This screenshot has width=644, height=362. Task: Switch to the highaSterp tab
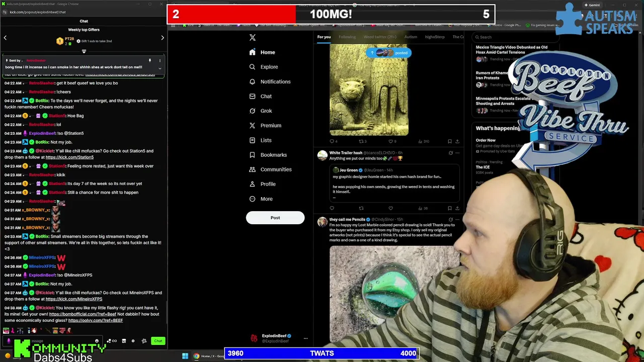[x=435, y=37]
